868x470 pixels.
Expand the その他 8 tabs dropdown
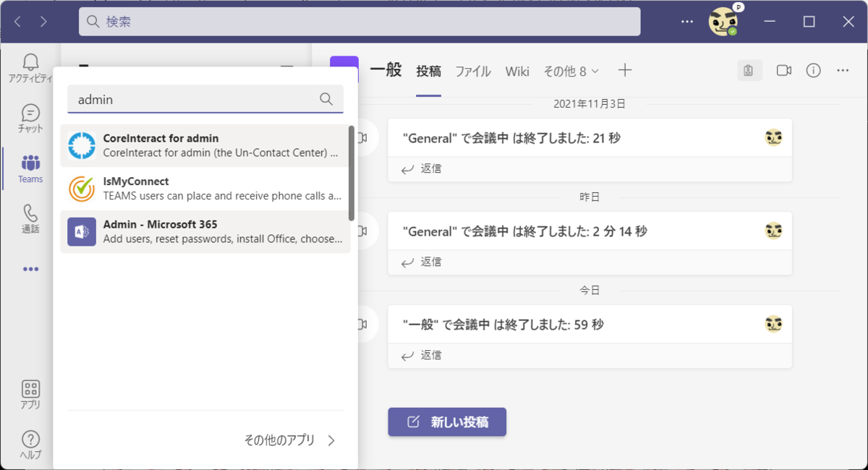coord(571,71)
